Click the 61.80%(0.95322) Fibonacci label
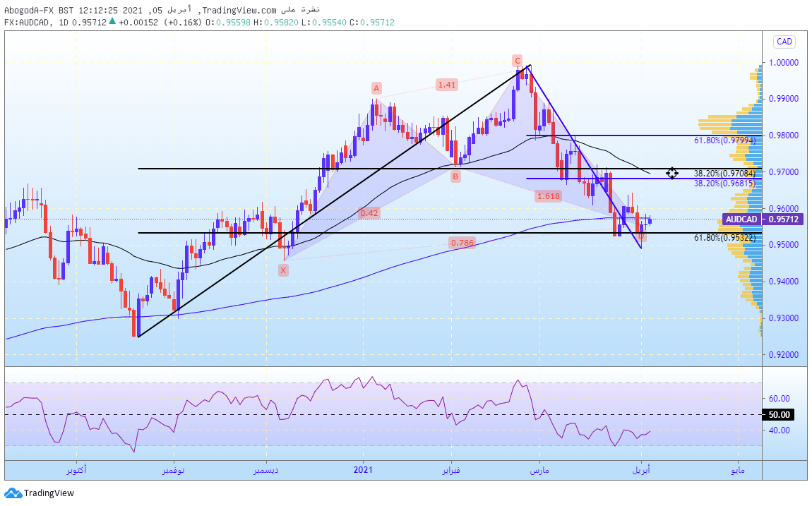812x506 pixels. pos(724,238)
